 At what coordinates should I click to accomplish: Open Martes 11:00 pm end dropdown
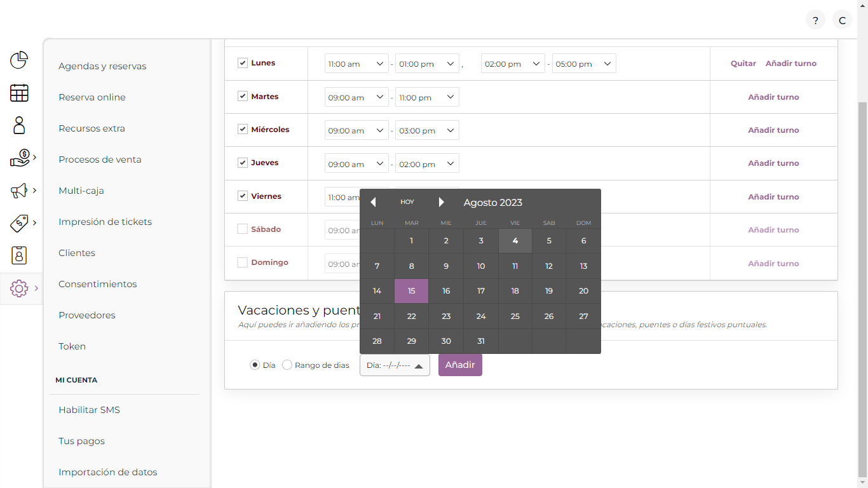point(427,97)
